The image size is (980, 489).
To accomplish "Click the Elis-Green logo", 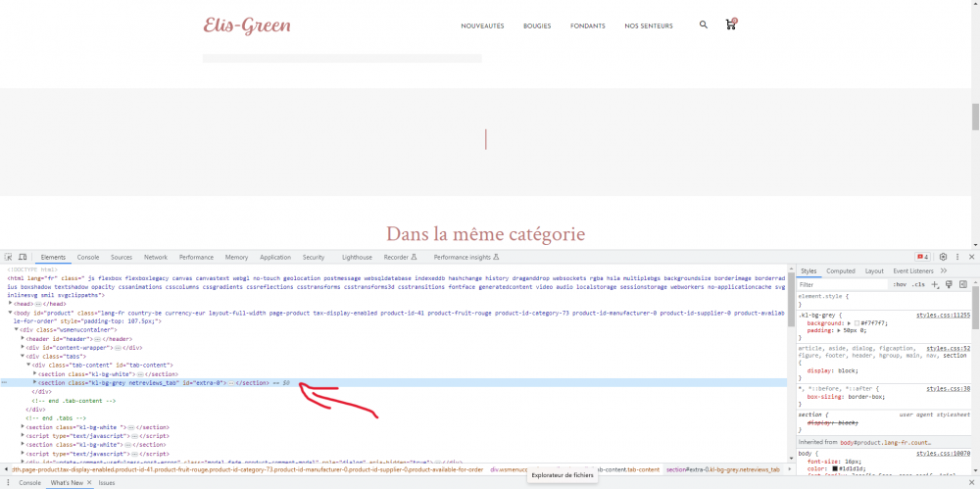I will pyautogui.click(x=247, y=25).
